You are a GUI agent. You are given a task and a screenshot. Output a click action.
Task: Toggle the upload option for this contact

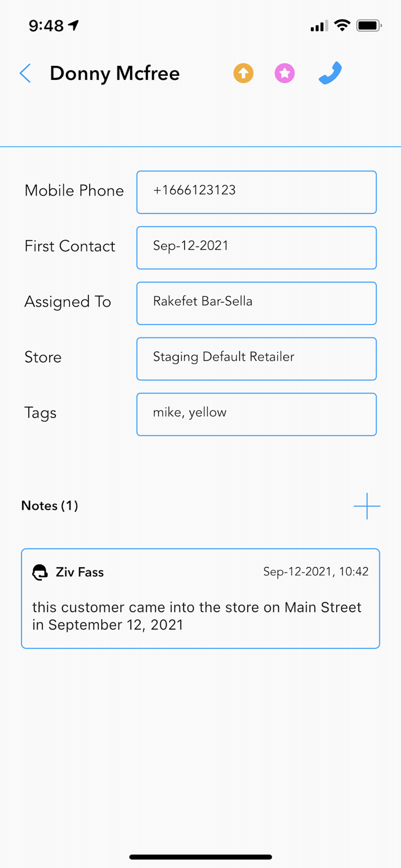[x=243, y=73]
